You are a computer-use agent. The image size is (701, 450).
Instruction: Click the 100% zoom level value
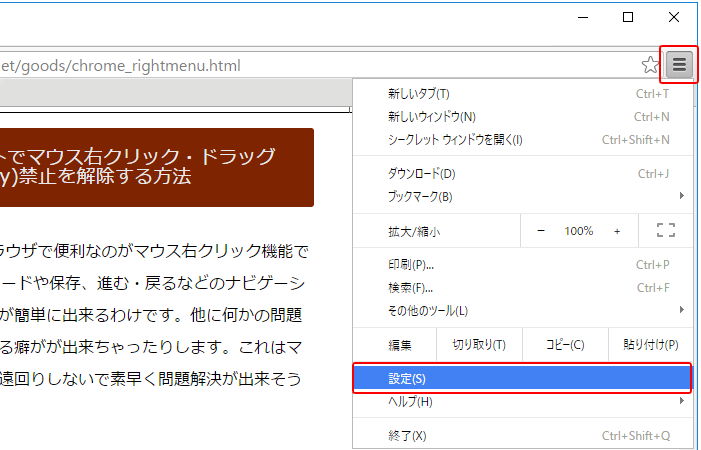tap(579, 231)
